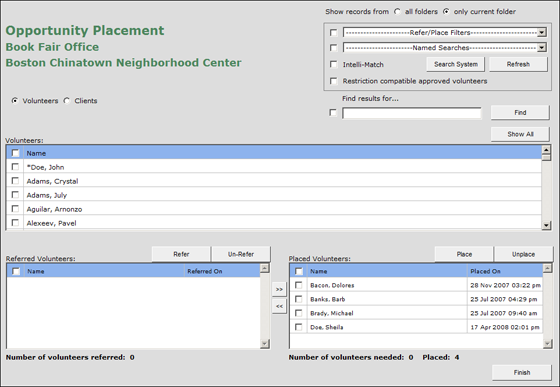Image resolution: width=560 pixels, height=387 pixels.
Task: Click into the Find results text field
Action: pos(412,113)
